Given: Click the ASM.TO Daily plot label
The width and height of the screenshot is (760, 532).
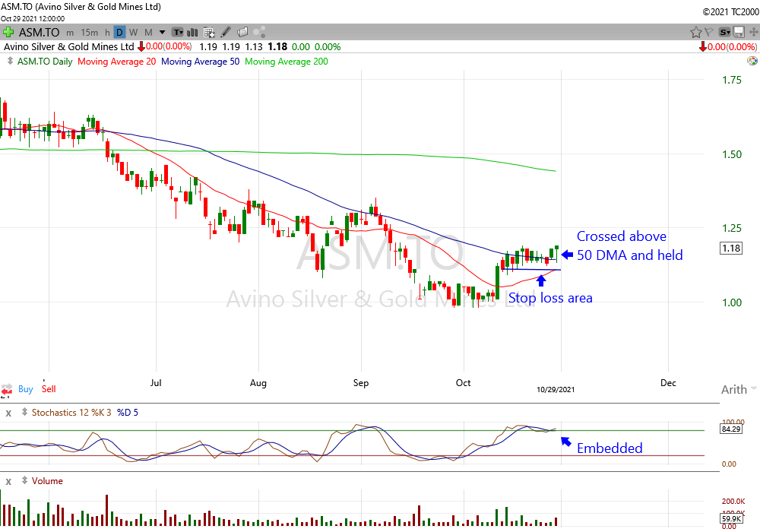Looking at the screenshot, I should (45, 62).
